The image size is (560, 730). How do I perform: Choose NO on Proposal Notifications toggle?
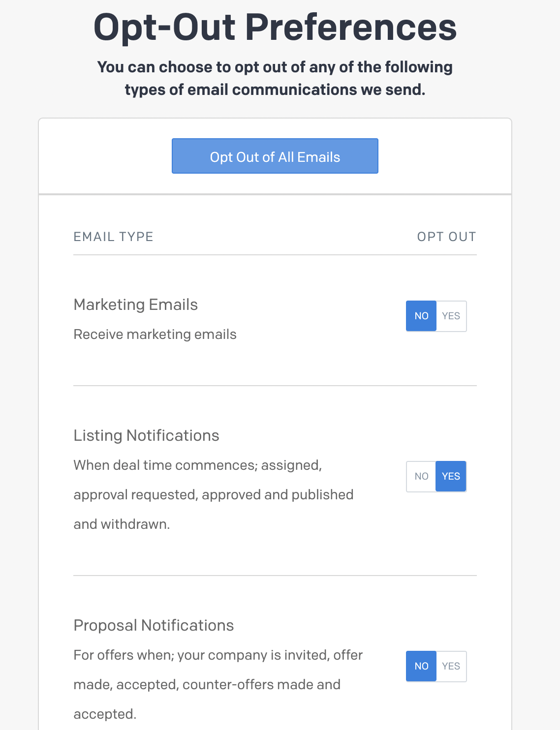click(421, 666)
